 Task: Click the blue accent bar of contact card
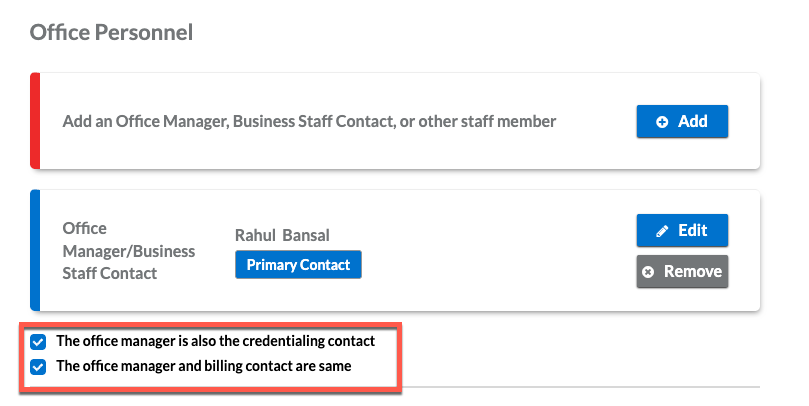[x=35, y=250]
